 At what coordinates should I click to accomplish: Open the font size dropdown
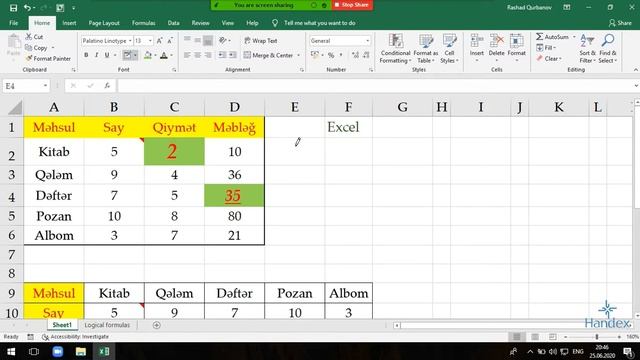[x=150, y=41]
